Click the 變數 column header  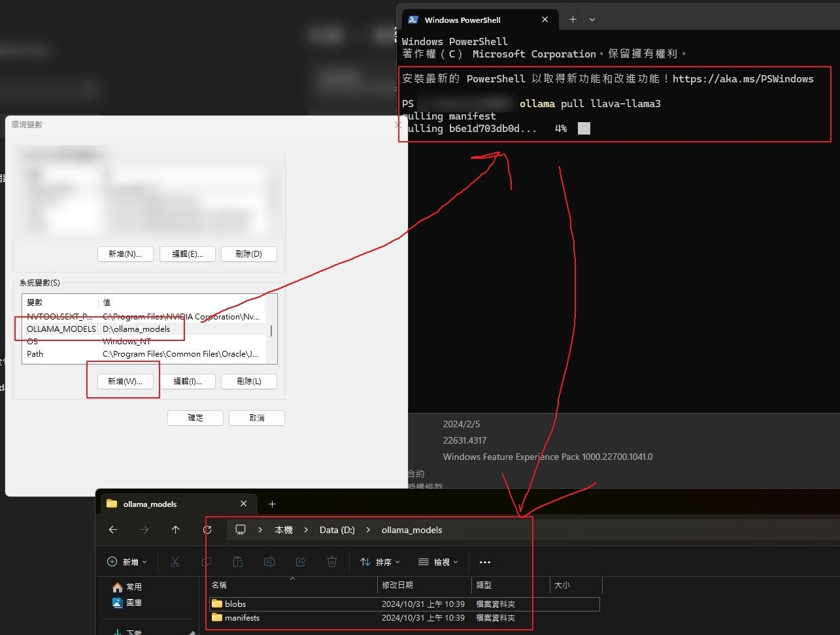(60, 302)
